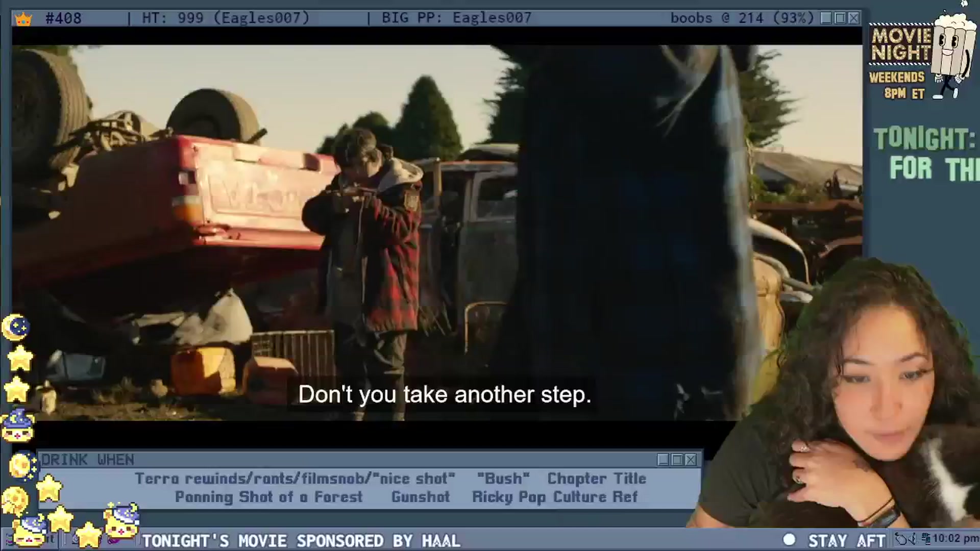Click the "#408" counter in title bar
The width and height of the screenshot is (980, 551).
pos(63,18)
